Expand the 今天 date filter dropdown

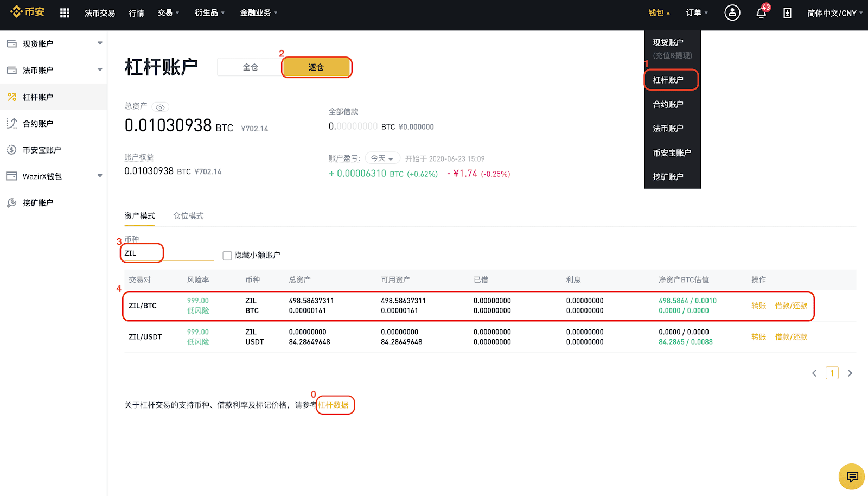pos(382,158)
